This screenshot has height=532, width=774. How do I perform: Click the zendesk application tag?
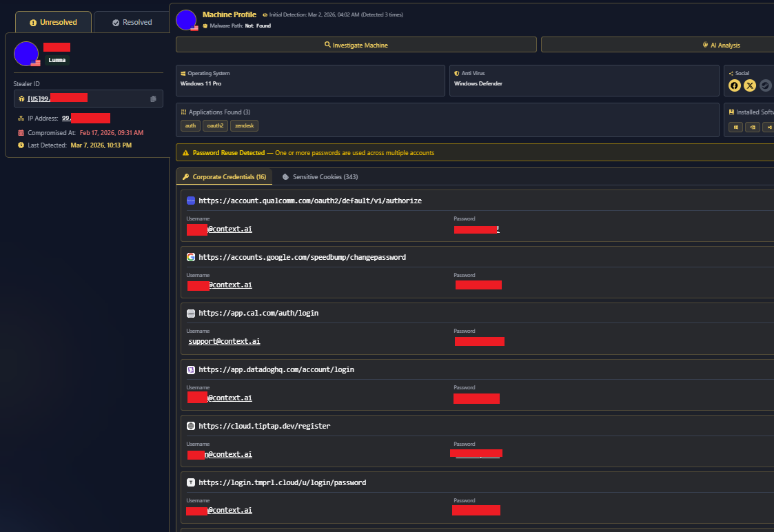coord(244,125)
